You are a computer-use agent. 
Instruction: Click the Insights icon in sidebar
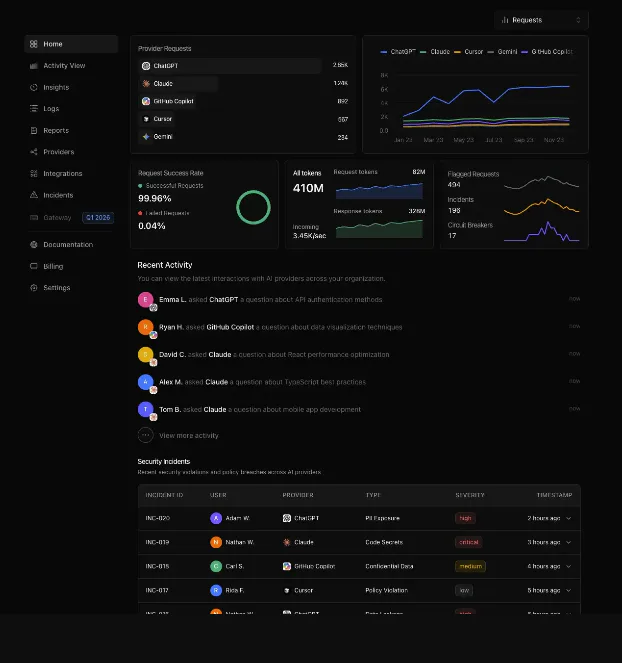[34, 87]
